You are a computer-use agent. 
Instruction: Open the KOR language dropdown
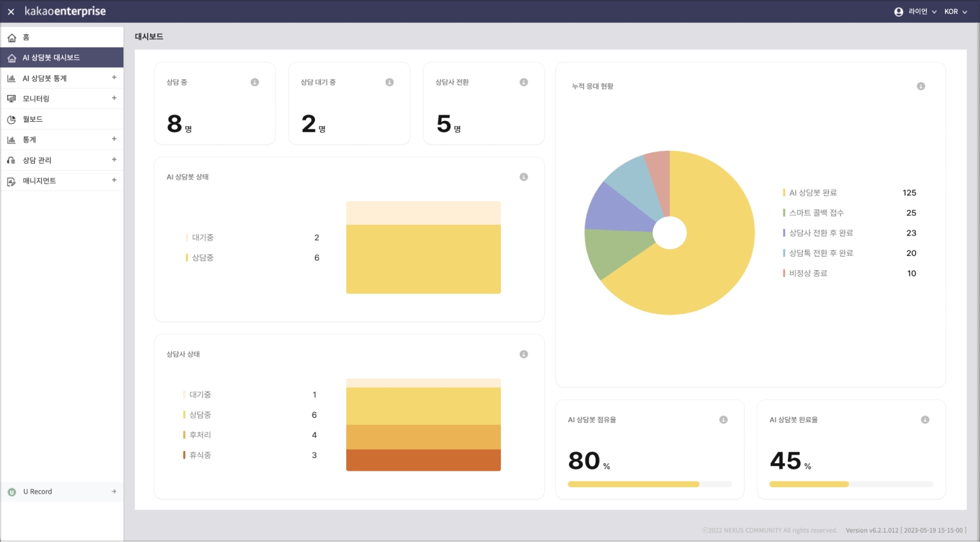tap(955, 11)
